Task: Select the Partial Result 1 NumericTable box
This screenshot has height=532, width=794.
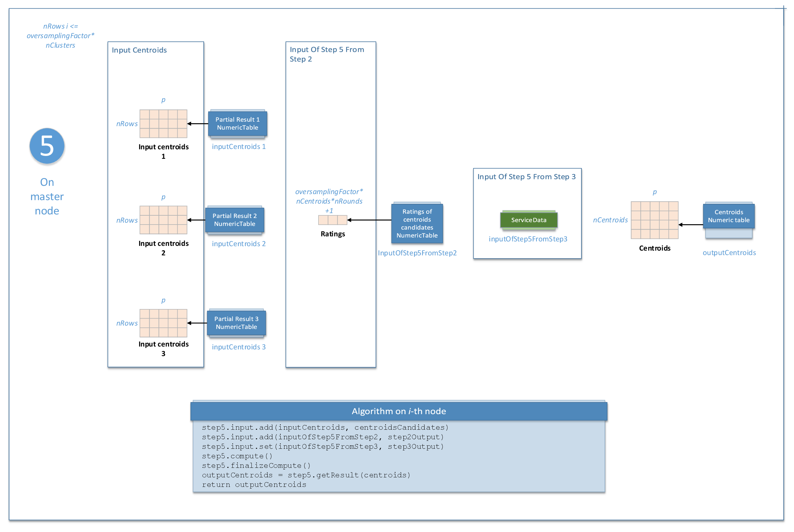Action: point(237,124)
